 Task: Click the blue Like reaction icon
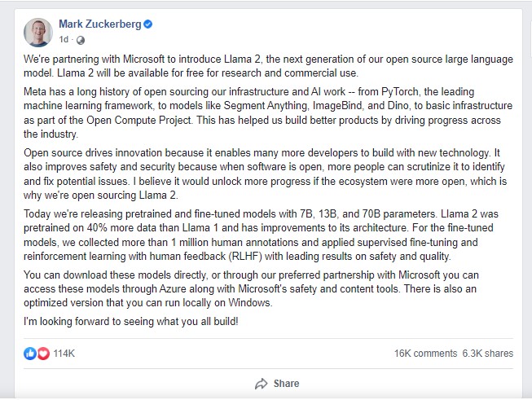point(30,354)
